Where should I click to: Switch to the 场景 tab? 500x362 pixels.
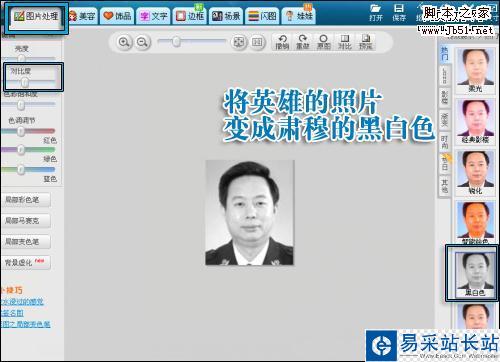[226, 16]
